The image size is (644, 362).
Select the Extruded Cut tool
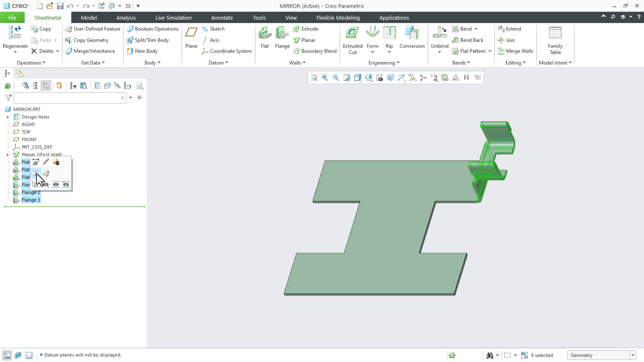[x=353, y=40]
